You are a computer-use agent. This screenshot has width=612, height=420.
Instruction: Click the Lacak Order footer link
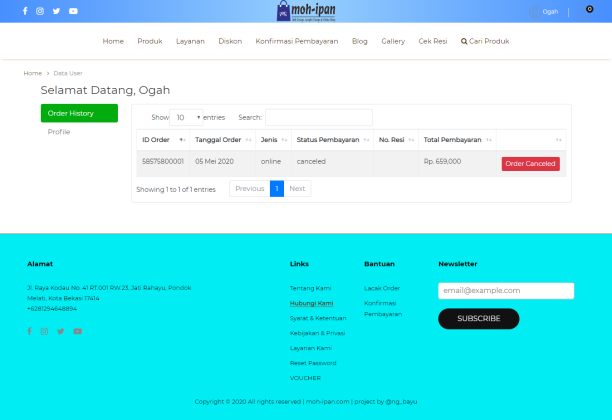click(x=382, y=288)
